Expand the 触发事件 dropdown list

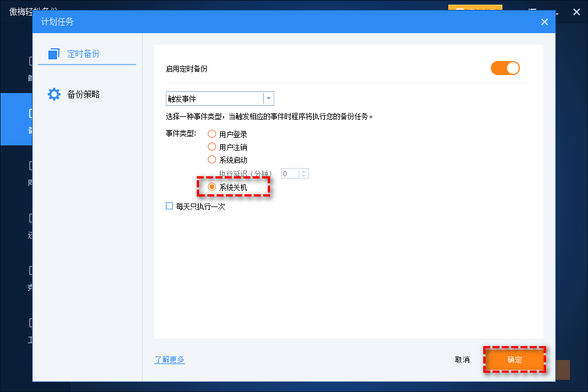click(x=268, y=99)
